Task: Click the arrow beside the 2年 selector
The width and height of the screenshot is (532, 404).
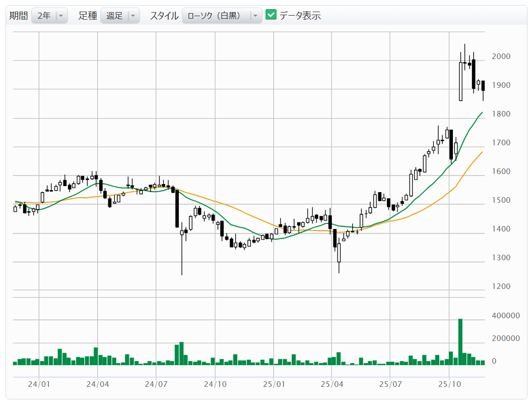Action: coord(61,16)
